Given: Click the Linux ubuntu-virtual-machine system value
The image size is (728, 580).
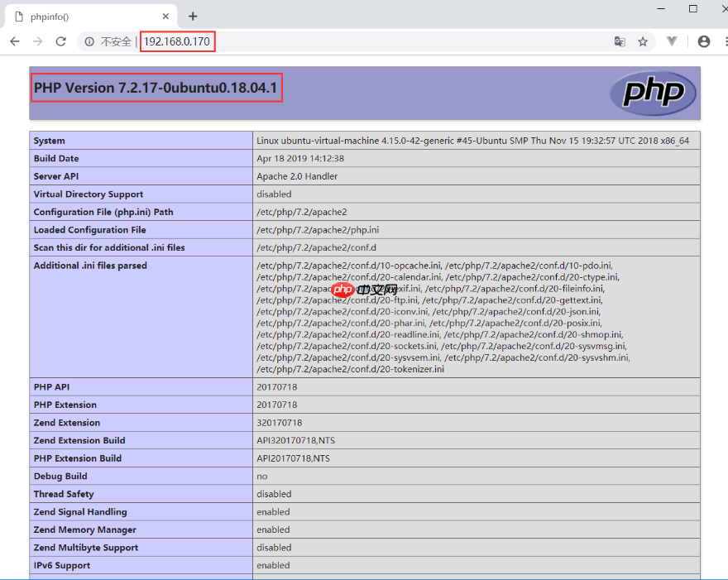Looking at the screenshot, I should pos(473,141).
